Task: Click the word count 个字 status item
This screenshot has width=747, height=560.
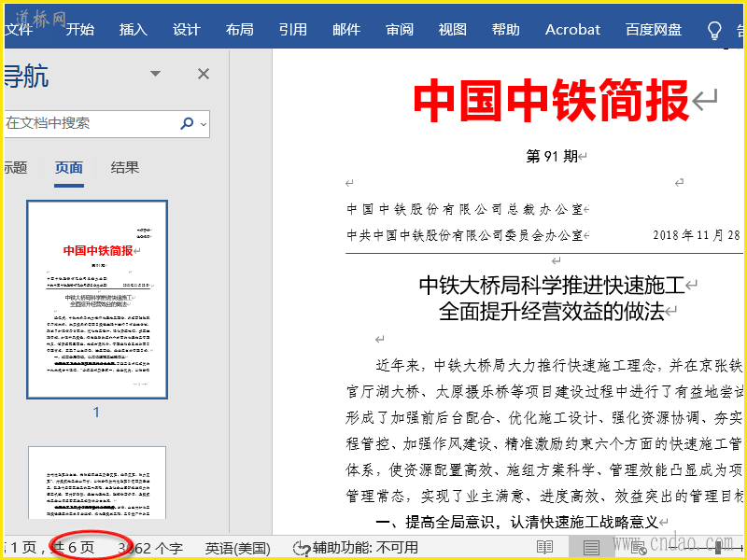Action: point(150,548)
